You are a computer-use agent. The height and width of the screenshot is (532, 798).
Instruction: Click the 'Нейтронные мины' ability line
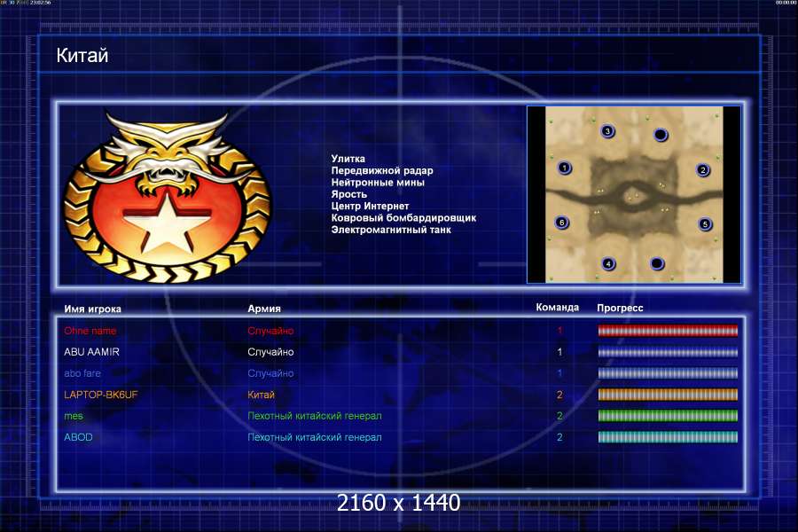(378, 182)
